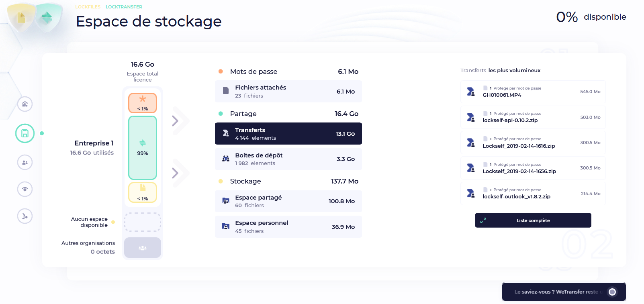Open the dashboard statistics sidebar icon

[25, 104]
